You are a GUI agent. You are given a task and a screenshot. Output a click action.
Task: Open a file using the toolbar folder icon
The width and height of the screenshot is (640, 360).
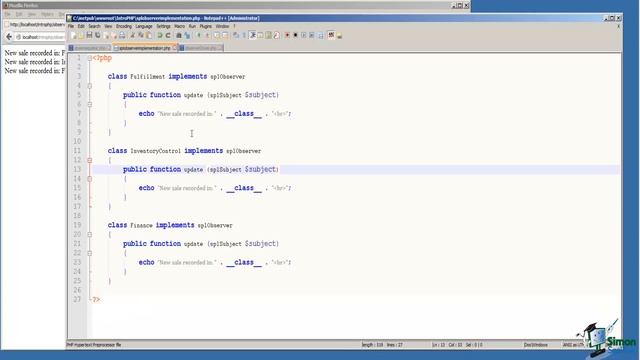(82, 36)
